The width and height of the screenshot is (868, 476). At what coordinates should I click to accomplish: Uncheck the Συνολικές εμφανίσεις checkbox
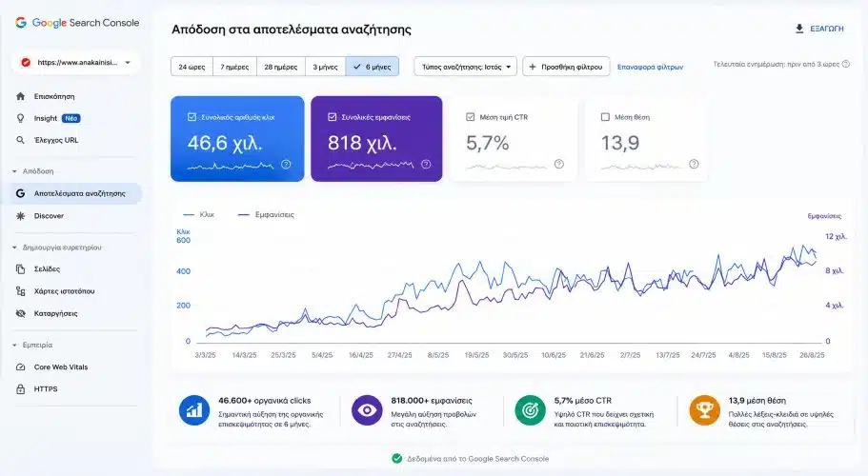tap(333, 117)
